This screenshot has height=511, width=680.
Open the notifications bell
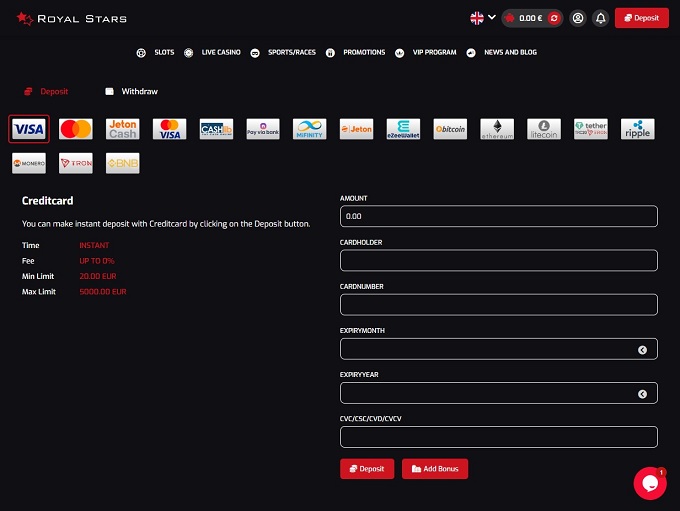click(601, 18)
